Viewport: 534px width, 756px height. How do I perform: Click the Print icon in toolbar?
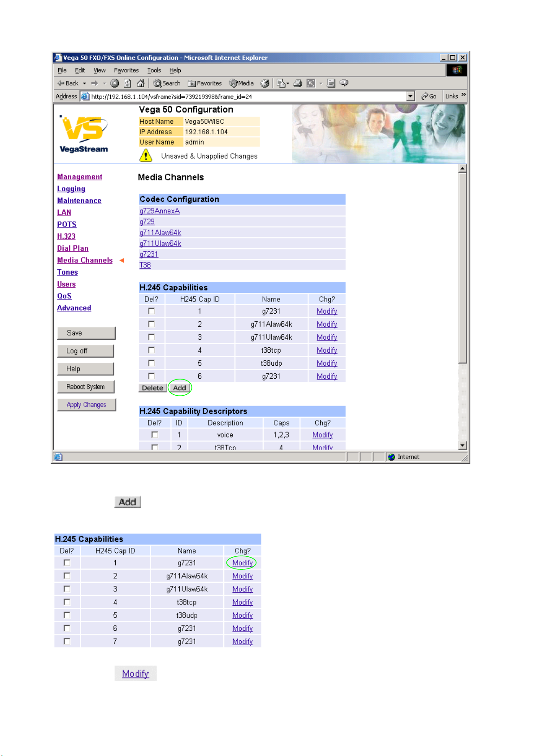(298, 83)
